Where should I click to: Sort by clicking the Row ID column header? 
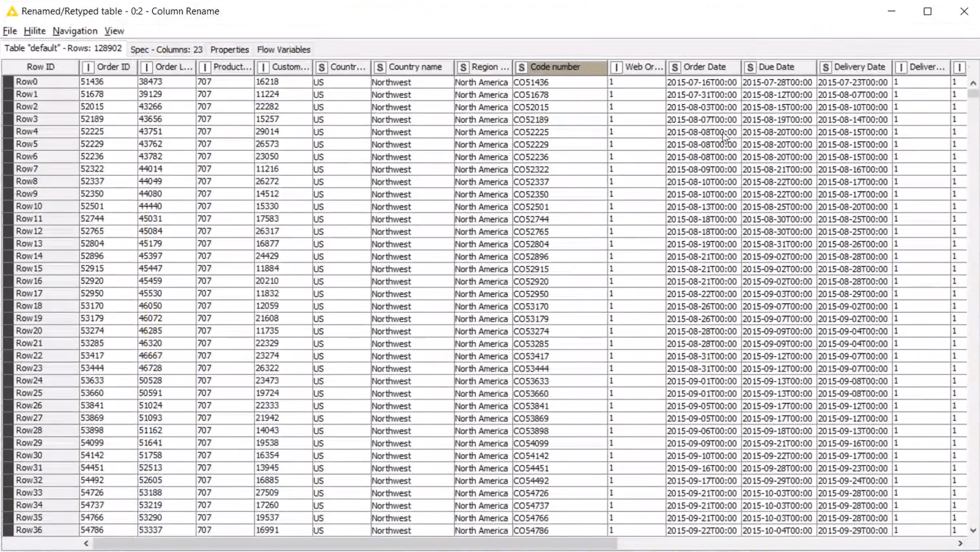tap(41, 68)
